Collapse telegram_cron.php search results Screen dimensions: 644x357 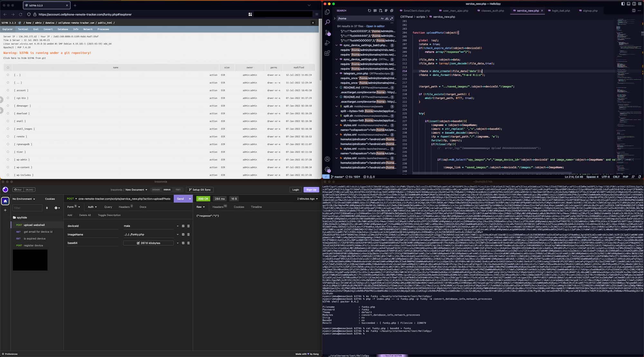coord(337,74)
